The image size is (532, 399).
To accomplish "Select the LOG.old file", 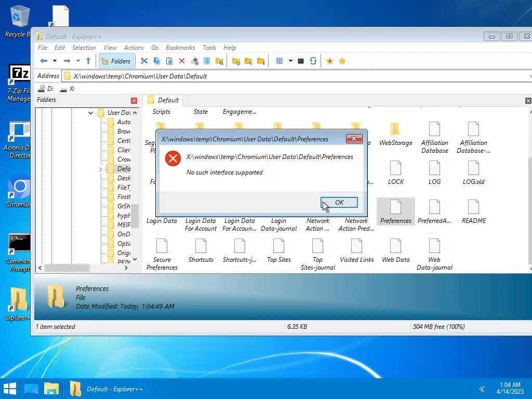I will [x=473, y=173].
